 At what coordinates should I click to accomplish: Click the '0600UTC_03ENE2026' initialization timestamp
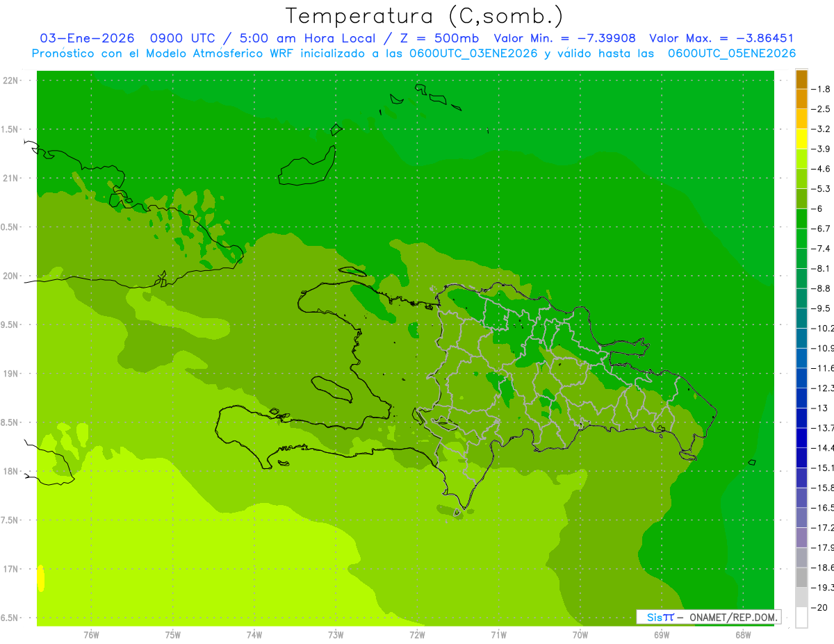pyautogui.click(x=473, y=53)
